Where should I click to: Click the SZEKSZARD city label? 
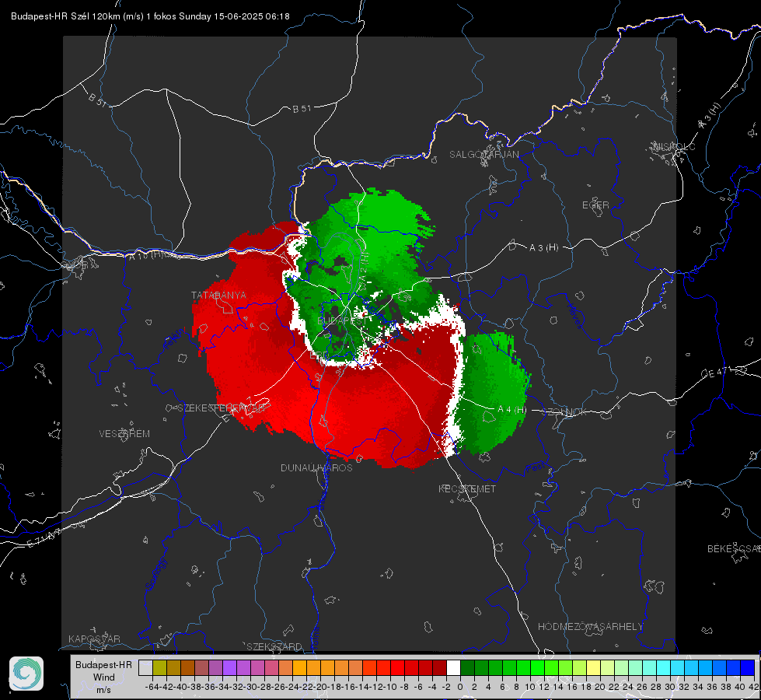click(274, 646)
